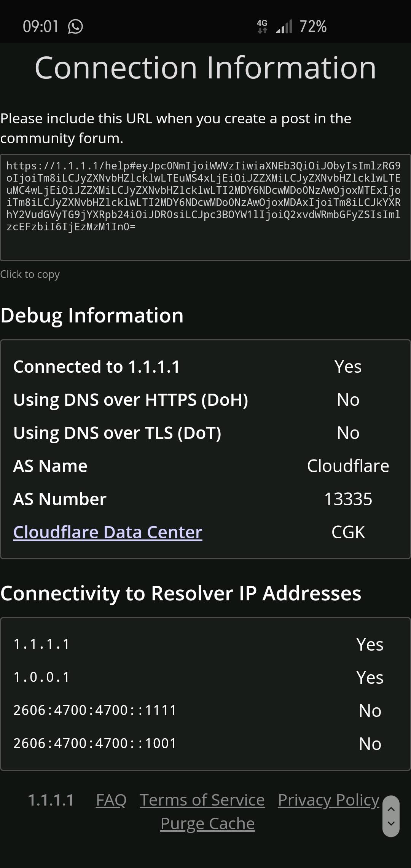Tap the 09:01 clock in status bar
This screenshot has height=868, width=411.
pyautogui.click(x=41, y=27)
